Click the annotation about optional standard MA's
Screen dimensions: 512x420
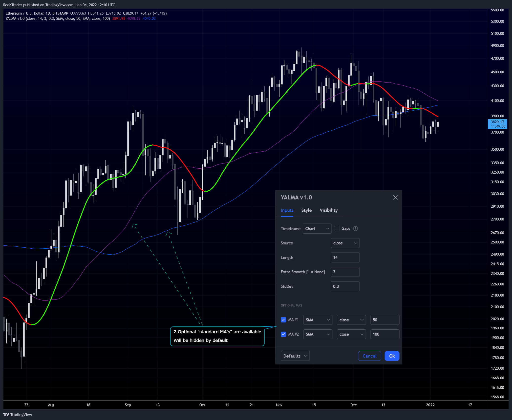click(x=217, y=336)
